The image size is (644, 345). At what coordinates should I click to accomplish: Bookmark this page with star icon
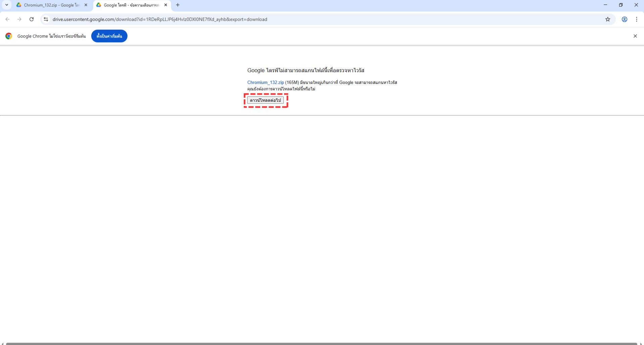click(608, 19)
